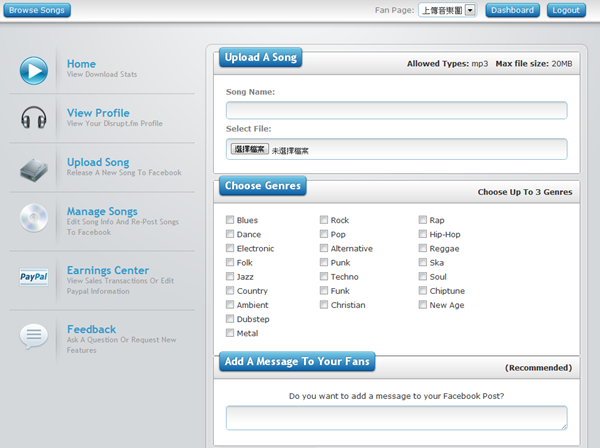
Task: Check the Christian genre checkbox
Action: 324,305
